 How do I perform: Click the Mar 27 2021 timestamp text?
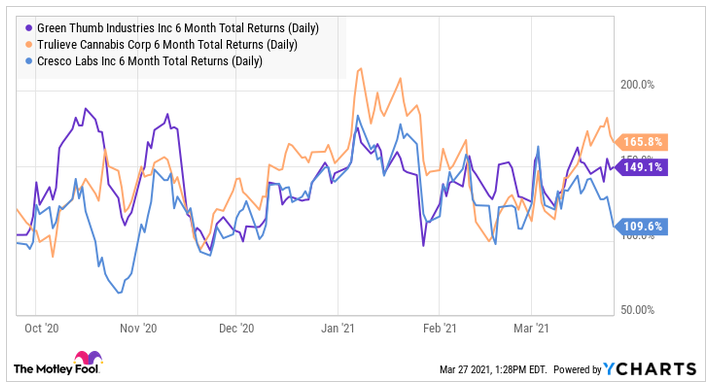click(x=493, y=370)
